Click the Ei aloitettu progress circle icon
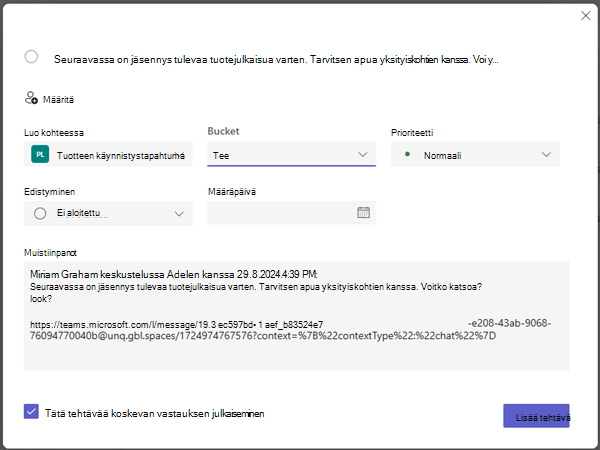This screenshot has width=600, height=450. (40, 213)
